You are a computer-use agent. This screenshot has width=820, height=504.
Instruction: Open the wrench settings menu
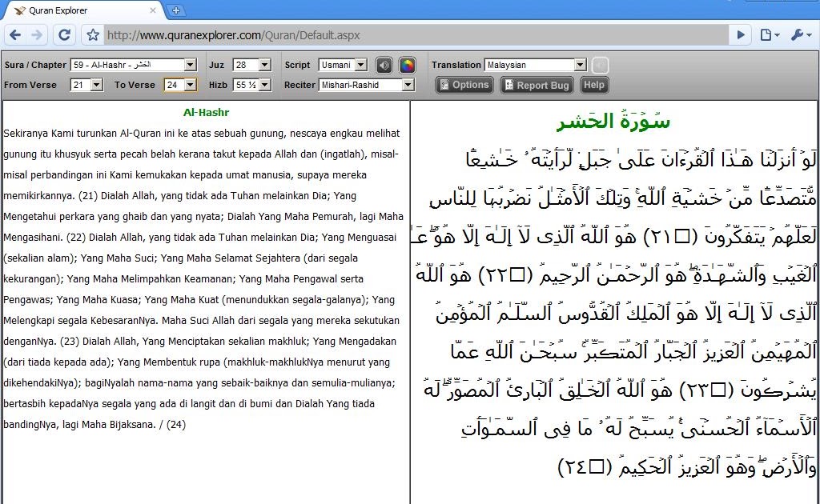pyautogui.click(x=801, y=35)
